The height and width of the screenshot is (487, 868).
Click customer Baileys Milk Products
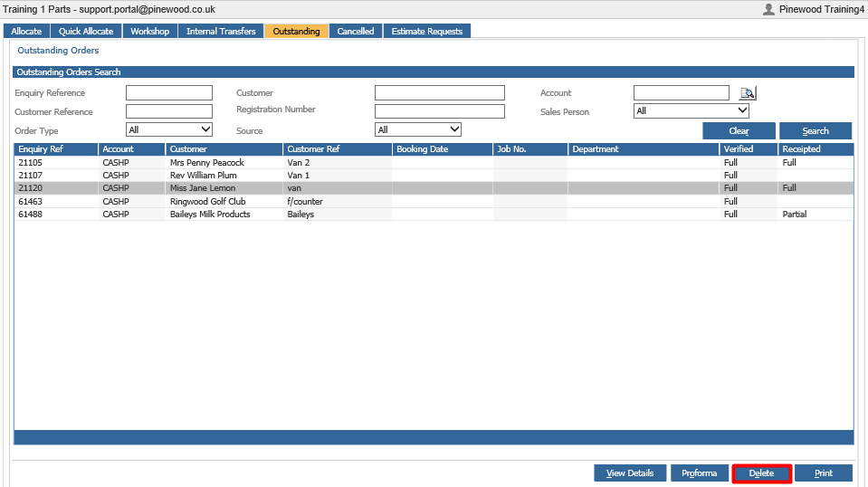point(210,215)
